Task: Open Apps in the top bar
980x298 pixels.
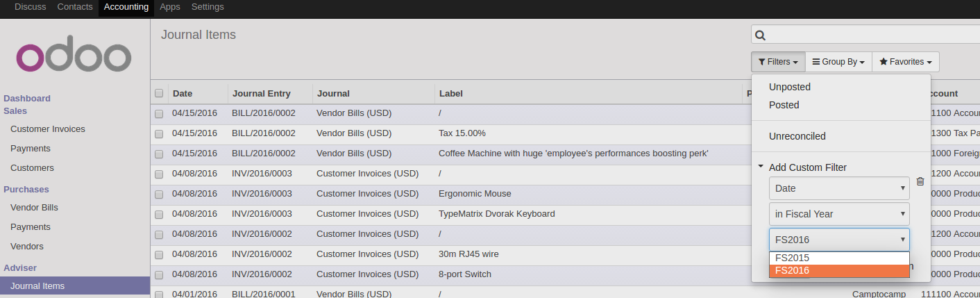Action: click(169, 7)
